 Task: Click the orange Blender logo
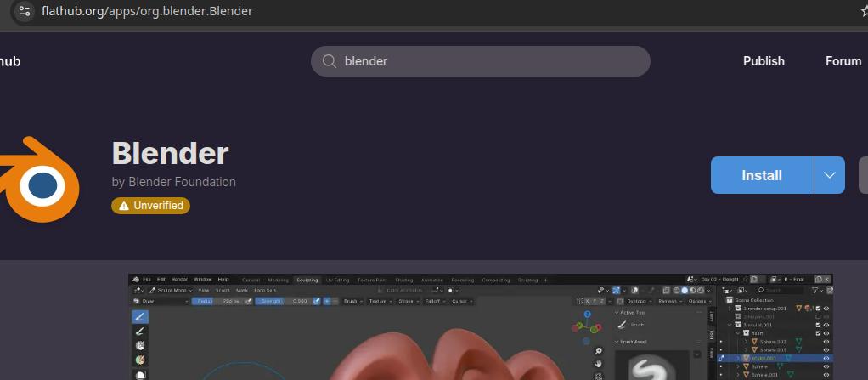[x=39, y=180]
